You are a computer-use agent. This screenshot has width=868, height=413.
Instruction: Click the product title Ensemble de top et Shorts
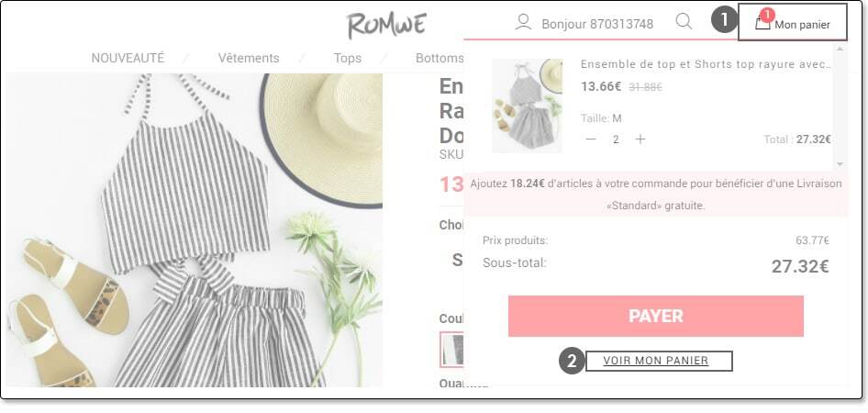(706, 64)
